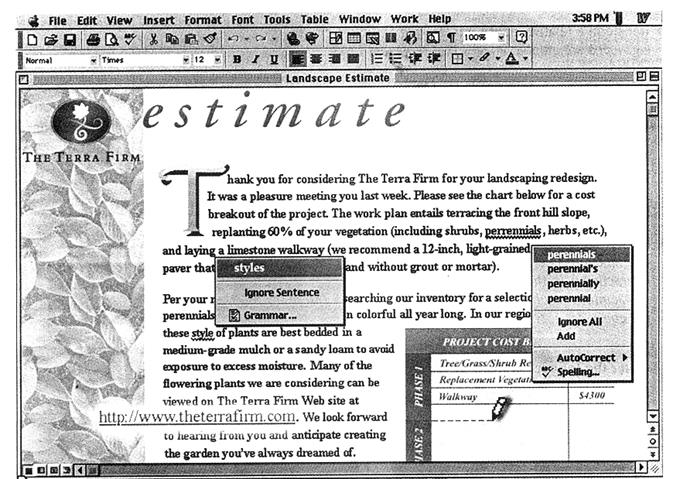The height and width of the screenshot is (479, 680).
Task: Follow the www.theterrafirm.com hyperlink
Action: (197, 417)
